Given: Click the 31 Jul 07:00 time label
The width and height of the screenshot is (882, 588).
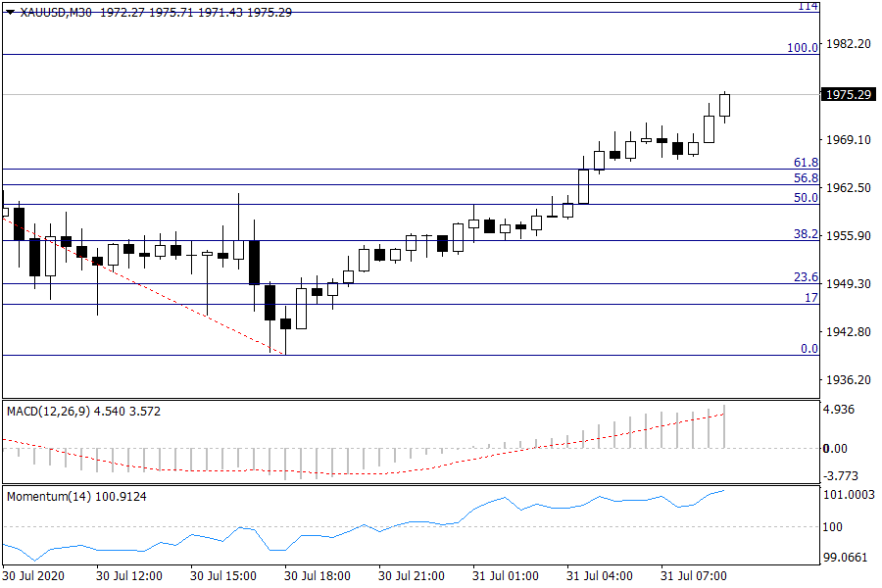Looking at the screenshot, I should coord(692,575).
